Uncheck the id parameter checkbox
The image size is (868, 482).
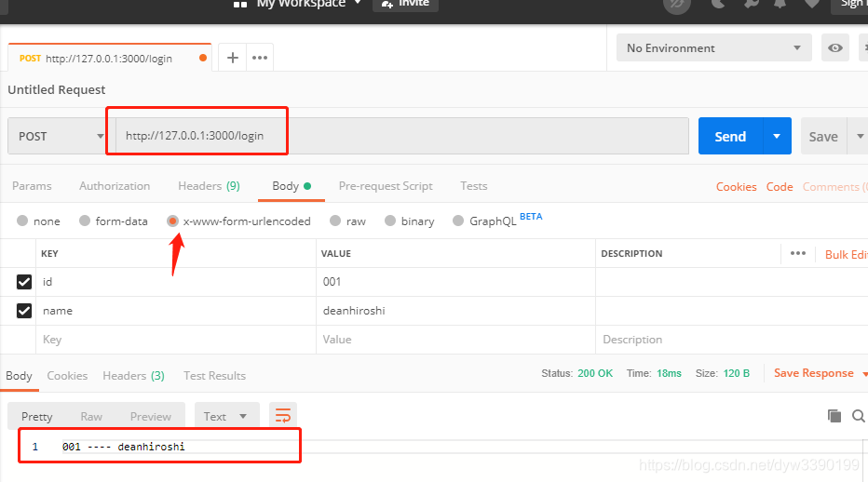(x=24, y=282)
